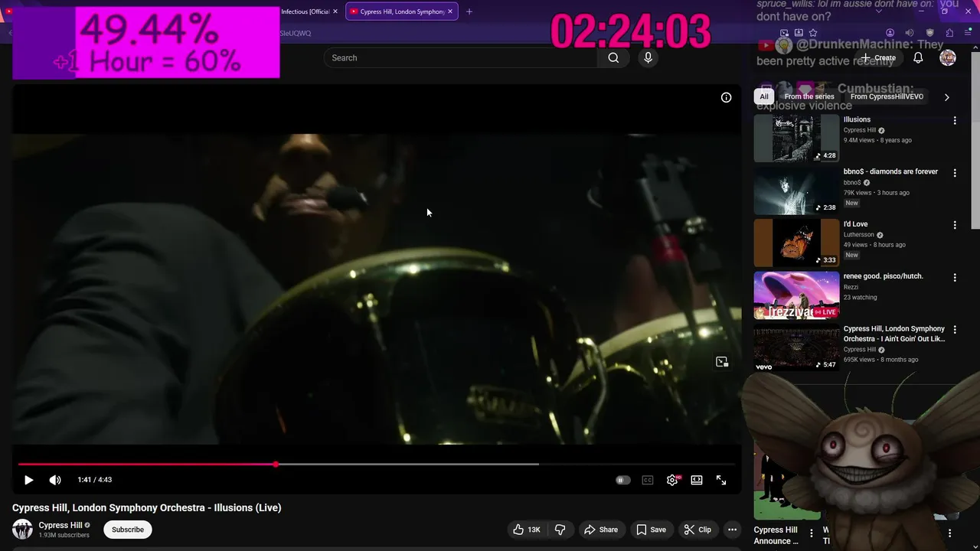Open the player settings gear
This screenshot has width=980, height=551.
[672, 480]
